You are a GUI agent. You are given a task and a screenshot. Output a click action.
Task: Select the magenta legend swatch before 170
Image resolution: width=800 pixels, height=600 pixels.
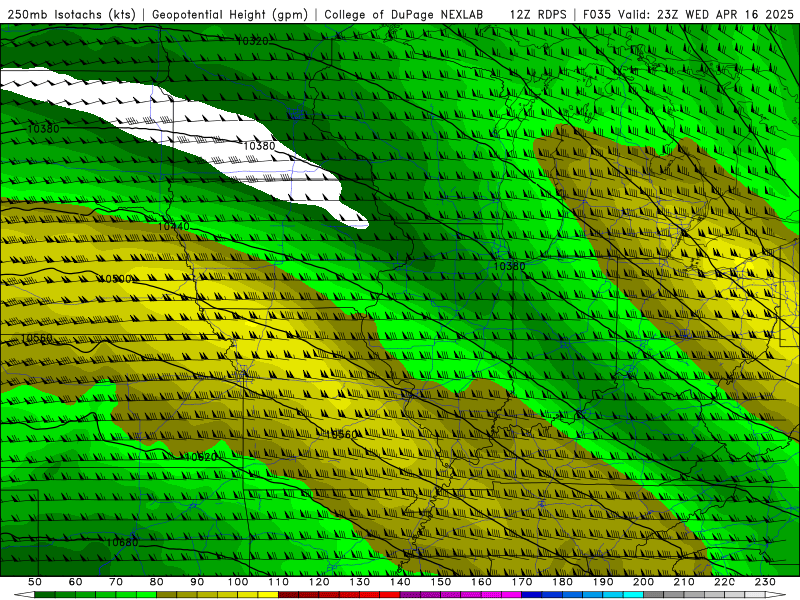coord(512,595)
